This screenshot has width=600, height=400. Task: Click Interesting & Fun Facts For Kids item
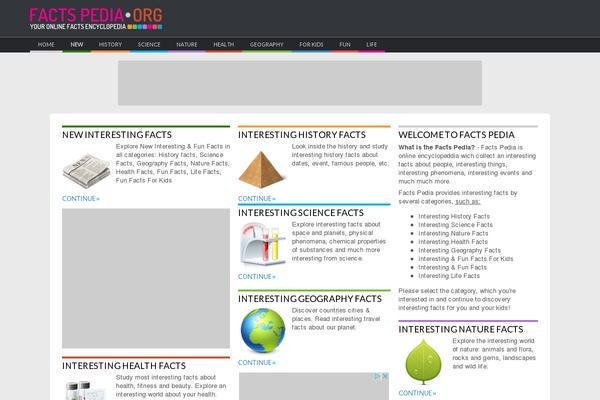pyautogui.click(x=466, y=259)
